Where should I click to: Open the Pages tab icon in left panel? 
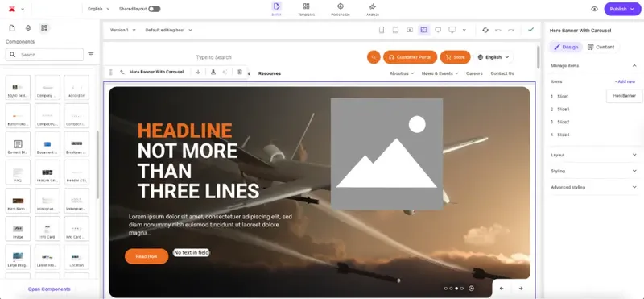coord(12,28)
